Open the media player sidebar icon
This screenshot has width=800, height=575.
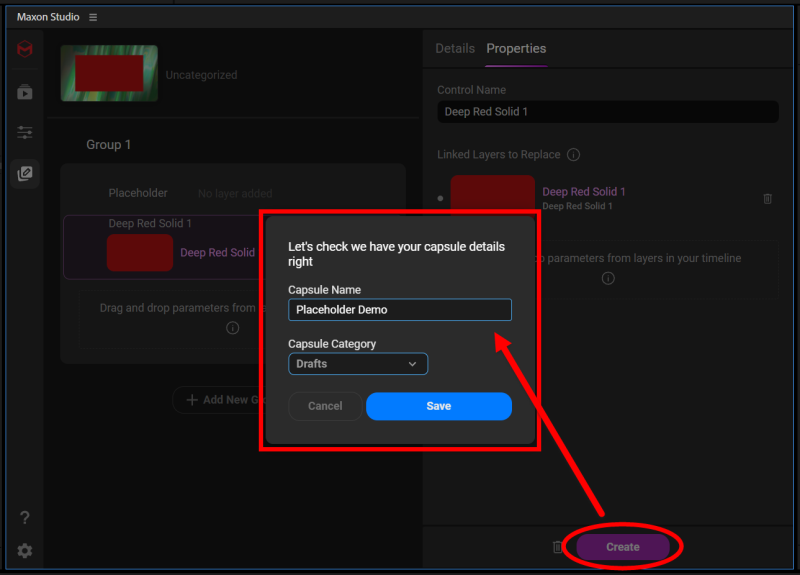click(x=24, y=92)
